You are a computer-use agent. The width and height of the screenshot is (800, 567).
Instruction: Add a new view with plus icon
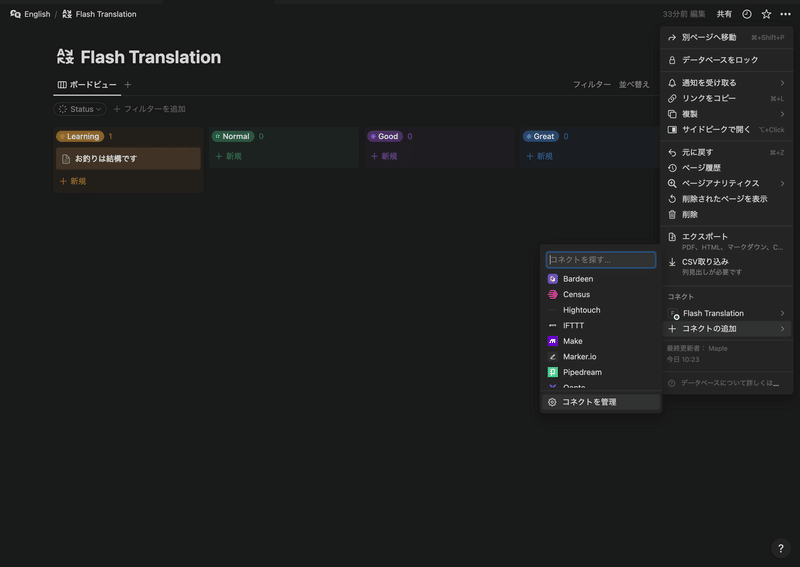coord(128,85)
